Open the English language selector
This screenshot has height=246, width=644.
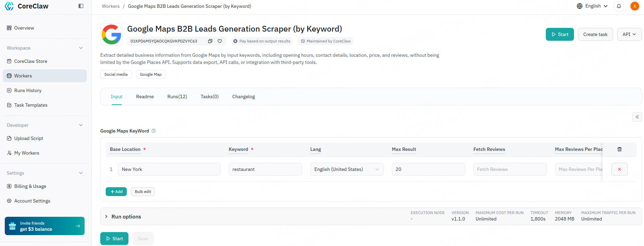pyautogui.click(x=592, y=6)
